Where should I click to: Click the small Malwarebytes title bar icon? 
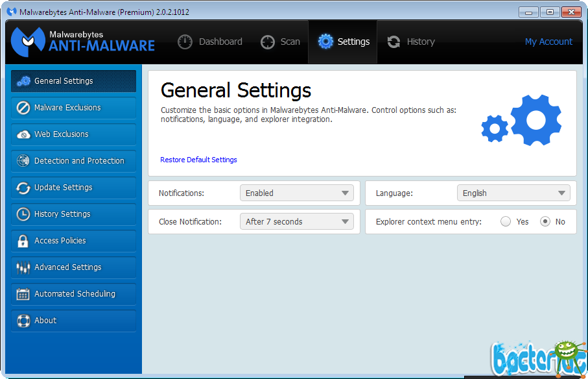pos(12,12)
